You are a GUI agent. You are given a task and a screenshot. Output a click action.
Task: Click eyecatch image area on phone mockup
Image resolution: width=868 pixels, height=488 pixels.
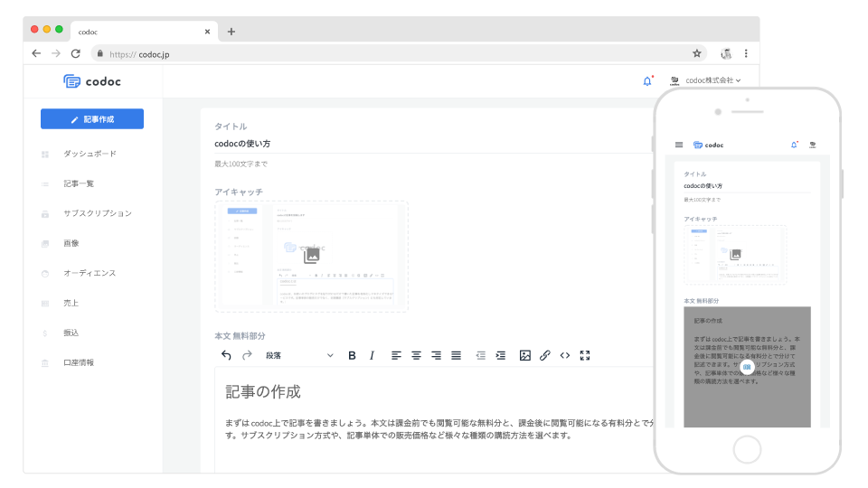[735, 255]
